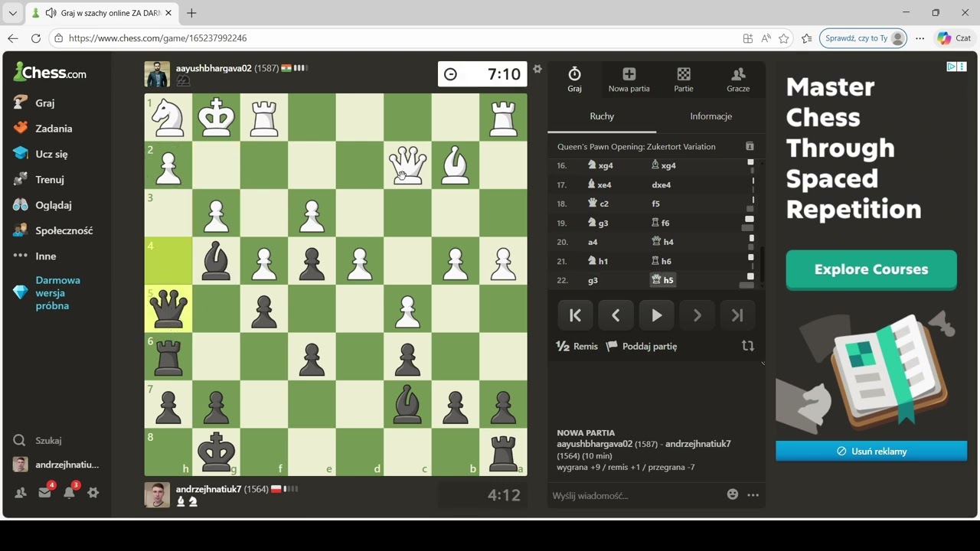Click the white queen on c2
980x551 pixels.
click(x=407, y=165)
